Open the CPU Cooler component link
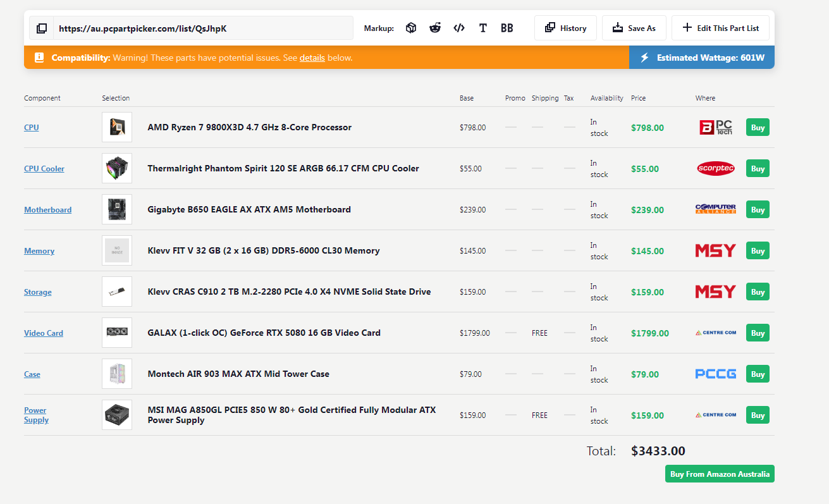This screenshot has width=829, height=504. [44, 169]
